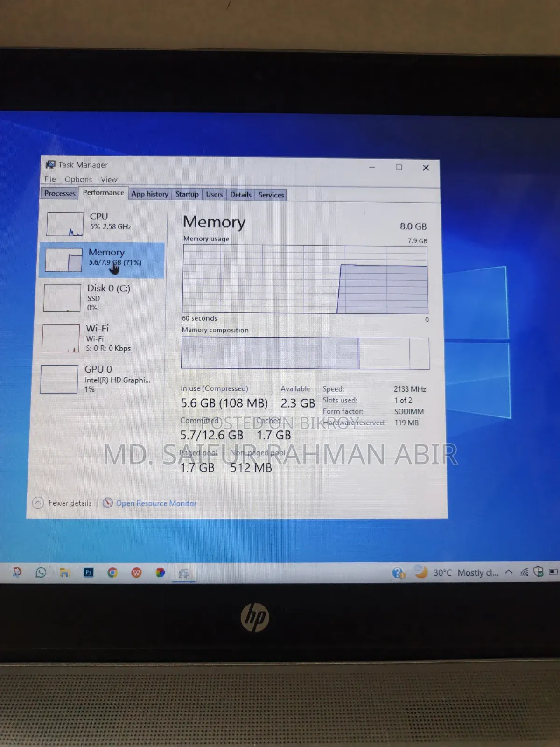Click the '2.3 GB' available value
The image size is (560, 747).
pos(298,403)
